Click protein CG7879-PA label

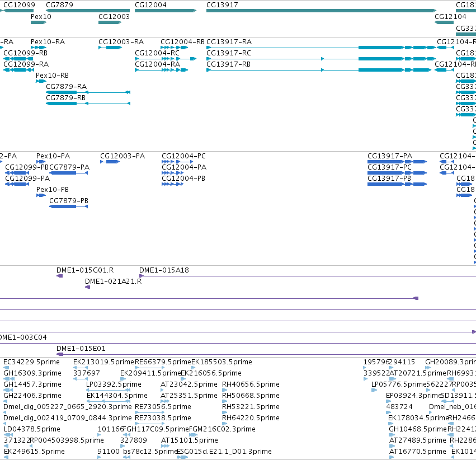69,167
